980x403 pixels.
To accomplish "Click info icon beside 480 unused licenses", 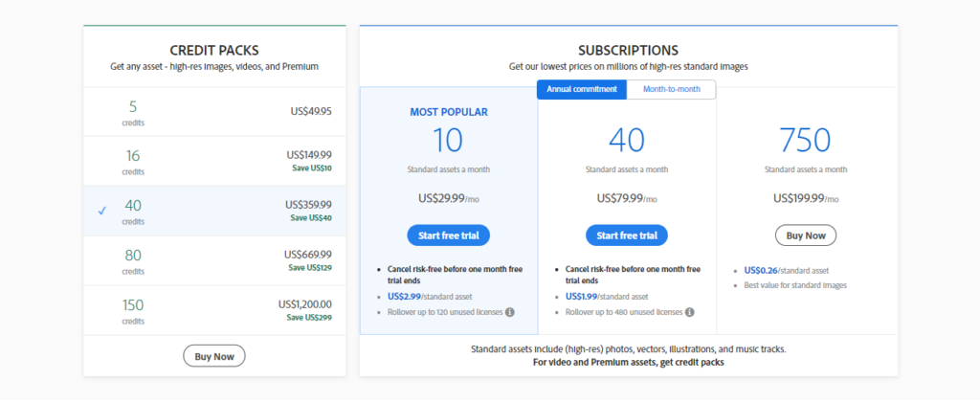I will point(689,312).
